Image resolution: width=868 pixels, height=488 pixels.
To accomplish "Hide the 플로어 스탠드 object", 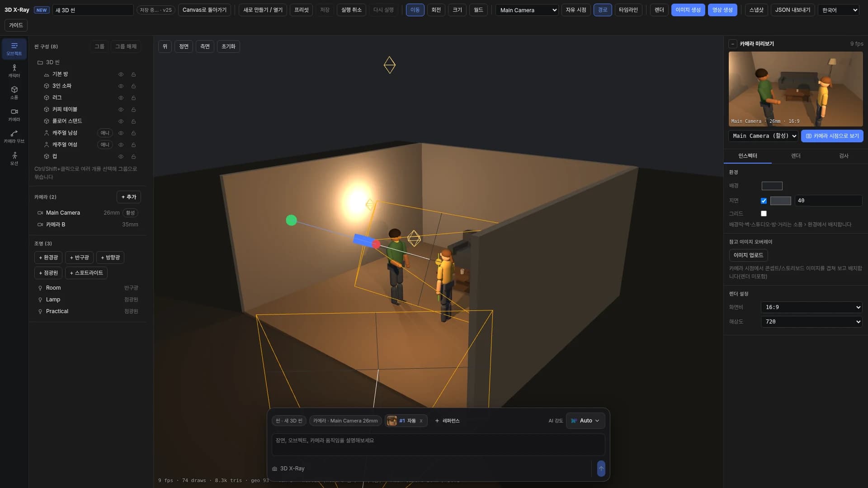I will 121,121.
